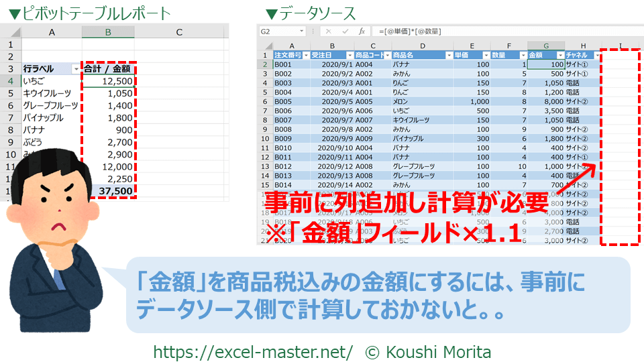644x362 pixels.
Task: Open the https://excel-master.net/ link
Action: [x=253, y=351]
